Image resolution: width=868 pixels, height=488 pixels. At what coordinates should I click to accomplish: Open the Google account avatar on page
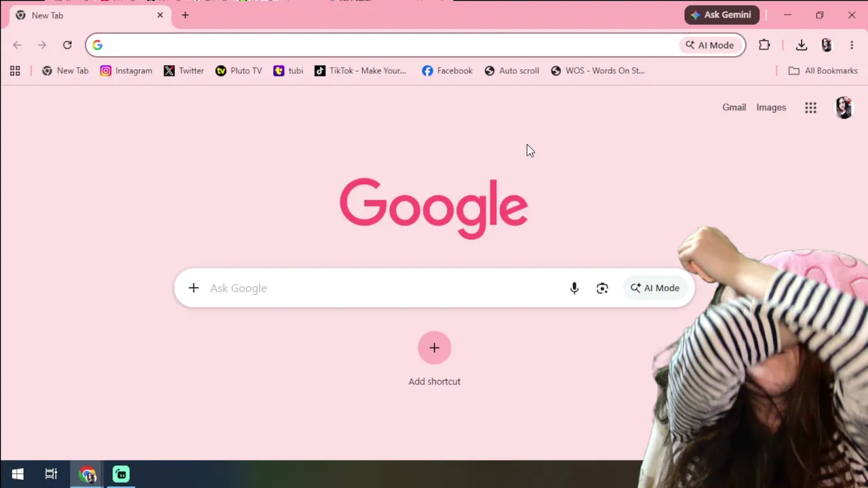[x=844, y=108]
